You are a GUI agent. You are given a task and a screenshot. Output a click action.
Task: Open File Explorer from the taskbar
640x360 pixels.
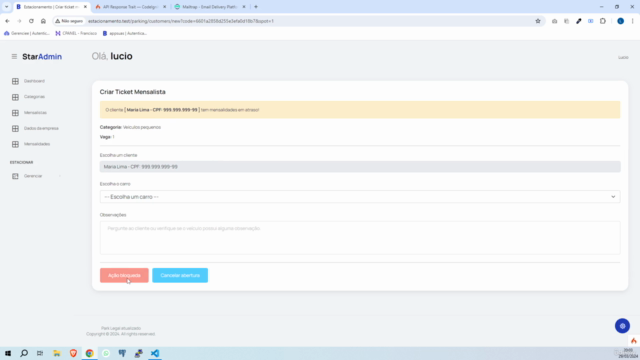tap(57, 353)
